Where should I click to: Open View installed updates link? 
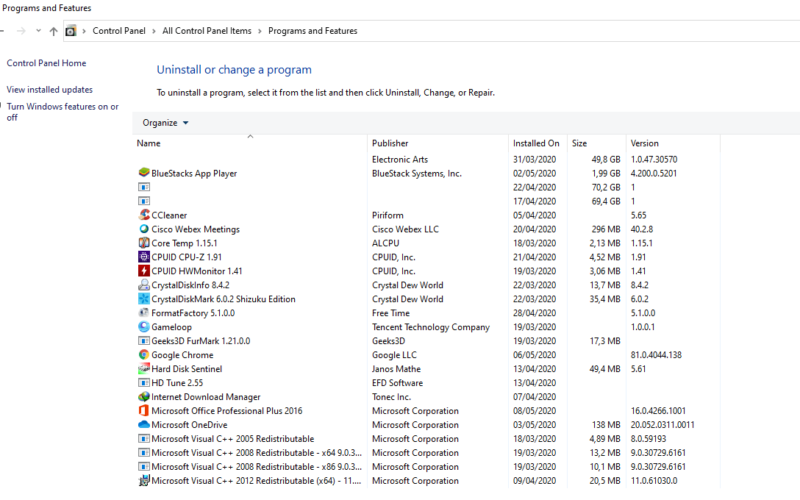49,89
